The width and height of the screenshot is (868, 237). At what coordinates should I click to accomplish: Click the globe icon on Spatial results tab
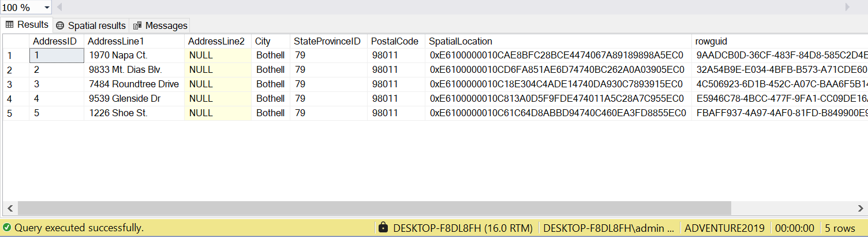pos(60,25)
